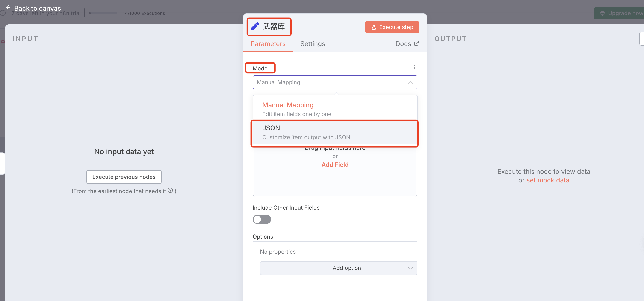Click the pencil icon beside node name 武器库
Screen dimensions: 644x301
tap(255, 26)
